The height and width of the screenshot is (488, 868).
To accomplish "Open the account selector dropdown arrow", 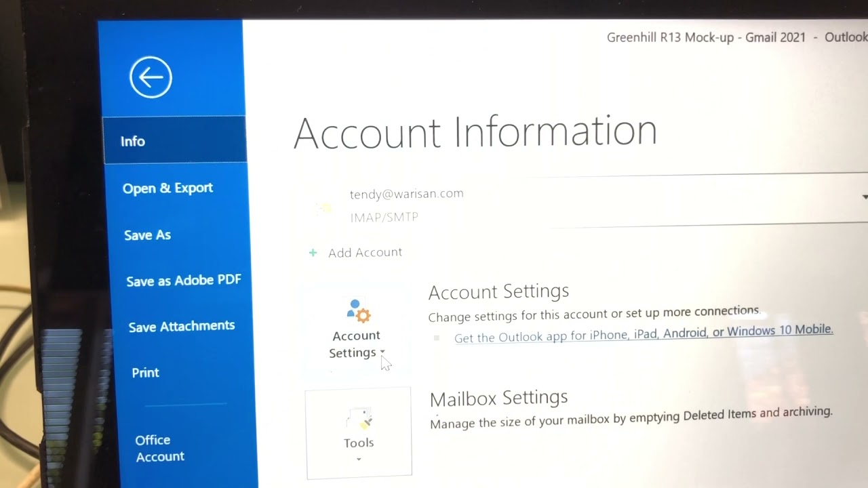I will pyautogui.click(x=865, y=197).
